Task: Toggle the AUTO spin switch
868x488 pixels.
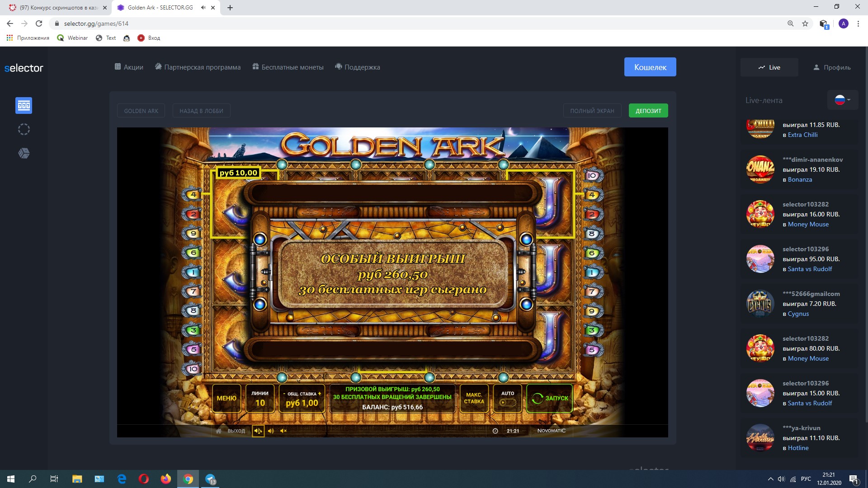Action: (507, 402)
